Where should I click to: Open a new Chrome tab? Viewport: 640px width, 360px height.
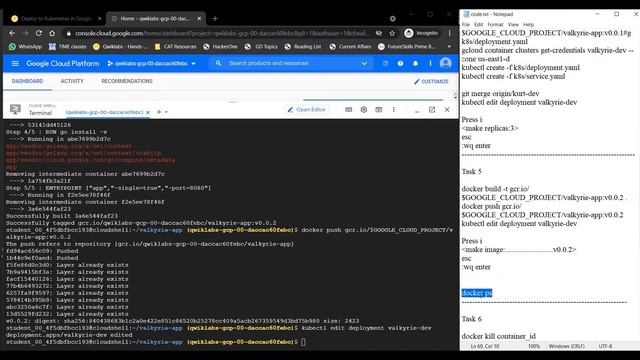pyautogui.click(x=215, y=18)
